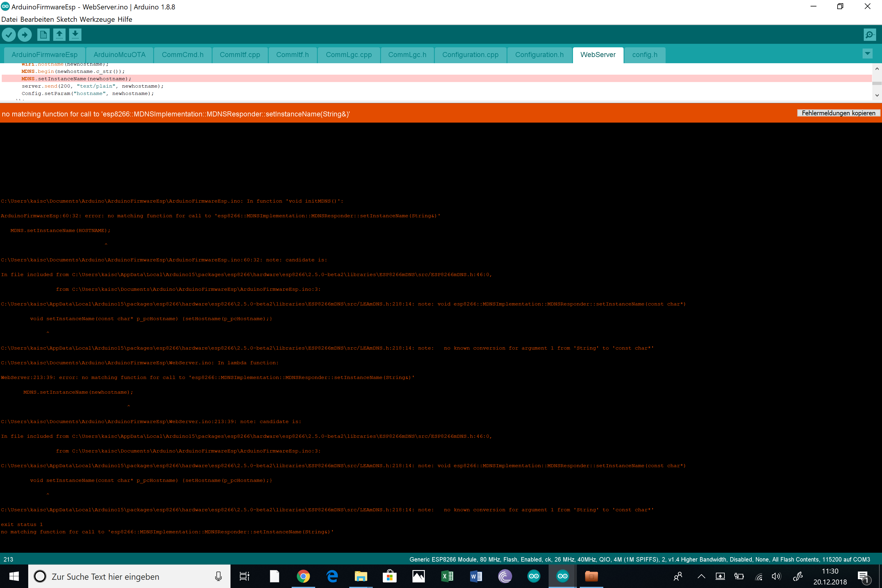Switch to the CommLgc.h tab

(x=407, y=55)
